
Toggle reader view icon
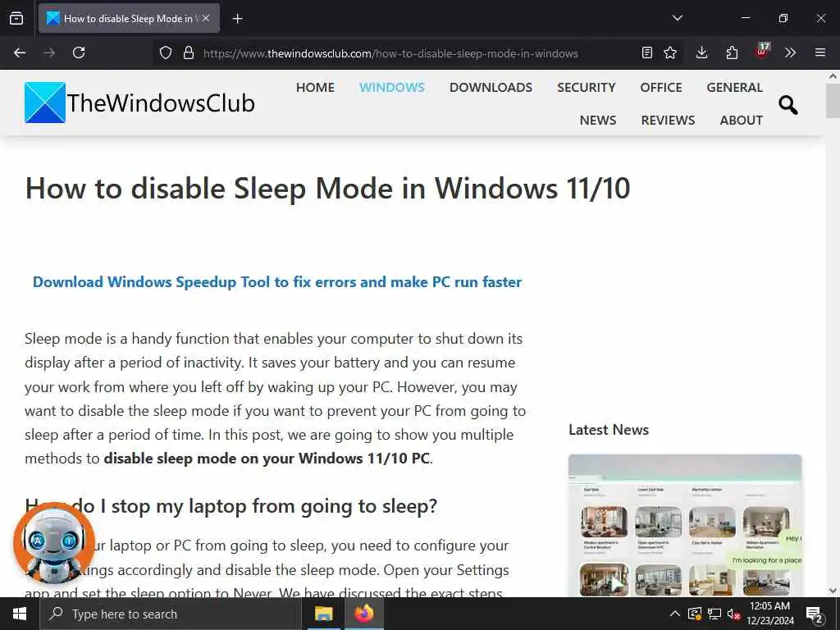[x=647, y=52]
